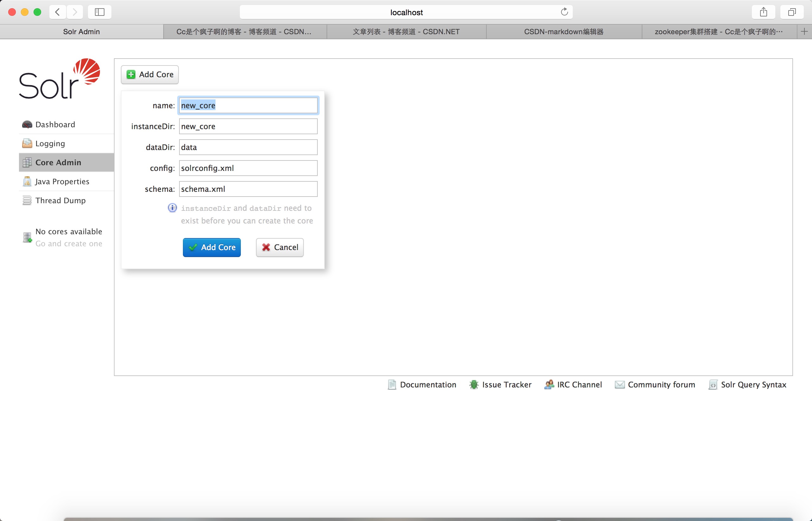Switch to the Cc是个疯子啊的博客 tab
The width and height of the screenshot is (812, 521).
tap(245, 32)
